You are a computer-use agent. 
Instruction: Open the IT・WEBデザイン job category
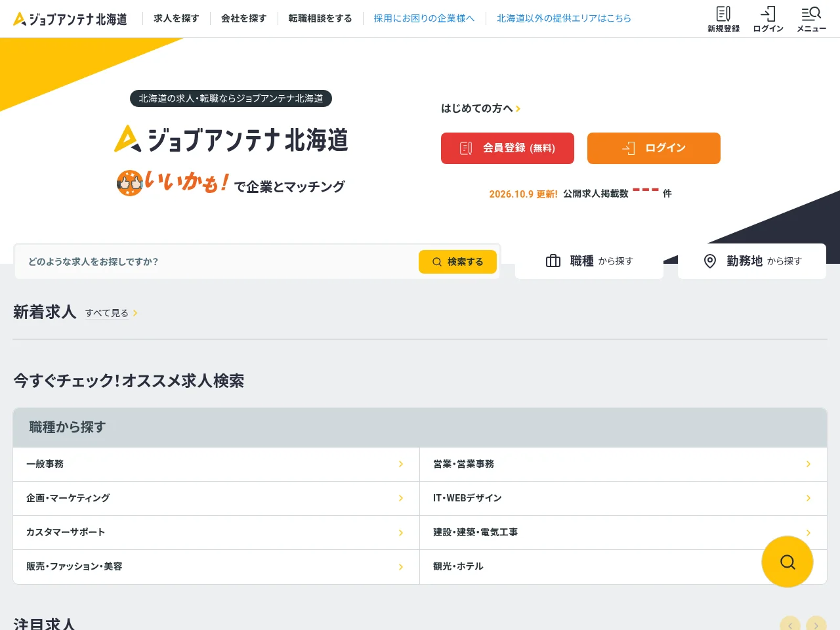tap(623, 498)
